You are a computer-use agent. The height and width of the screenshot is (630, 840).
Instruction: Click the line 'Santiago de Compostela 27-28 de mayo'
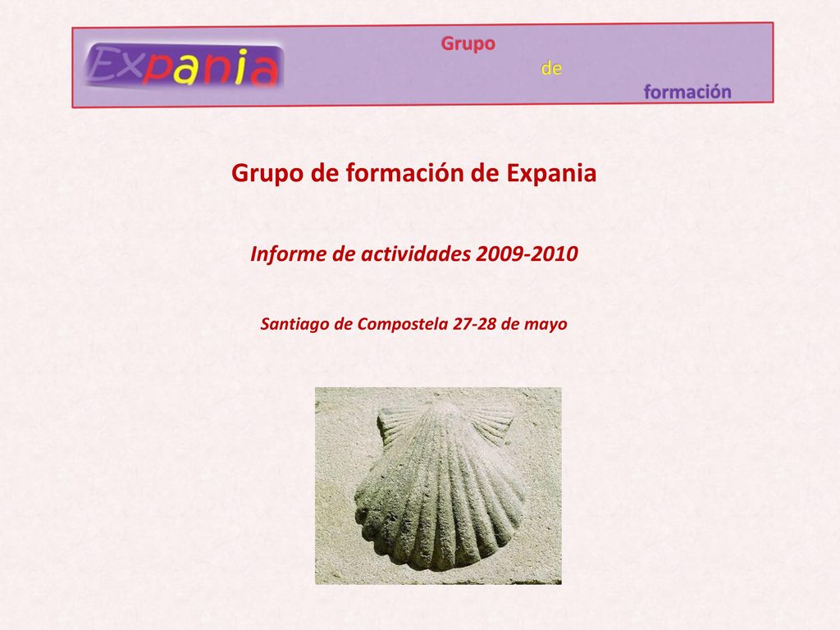click(x=413, y=323)
